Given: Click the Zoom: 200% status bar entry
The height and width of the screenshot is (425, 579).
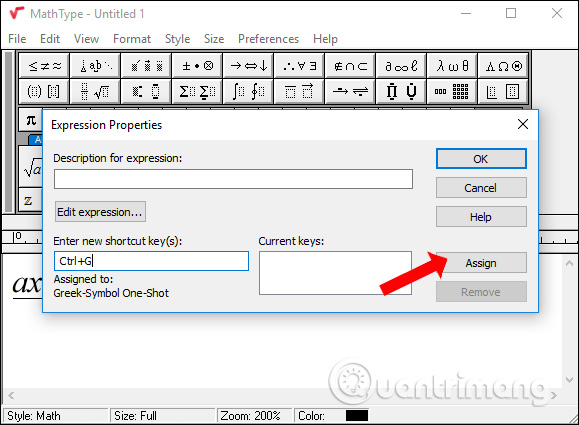Looking at the screenshot, I should click(255, 416).
